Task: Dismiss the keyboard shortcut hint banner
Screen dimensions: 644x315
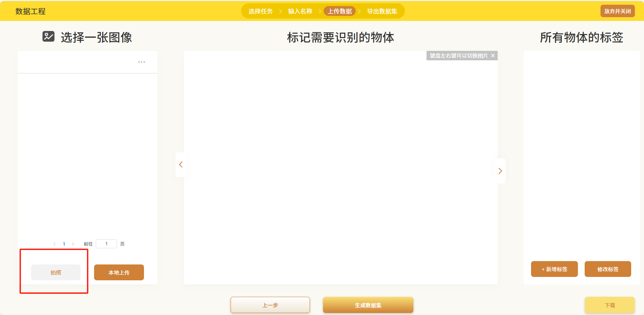Action: pyautogui.click(x=493, y=56)
